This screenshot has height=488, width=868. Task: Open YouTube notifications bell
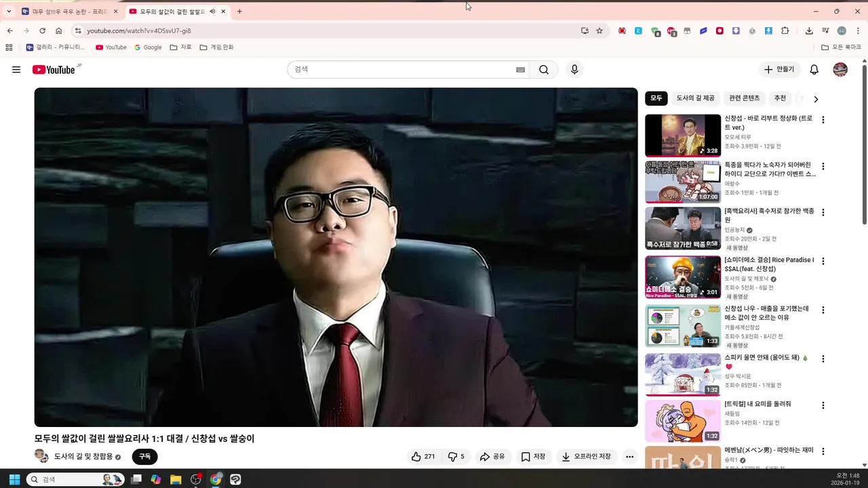[814, 70]
